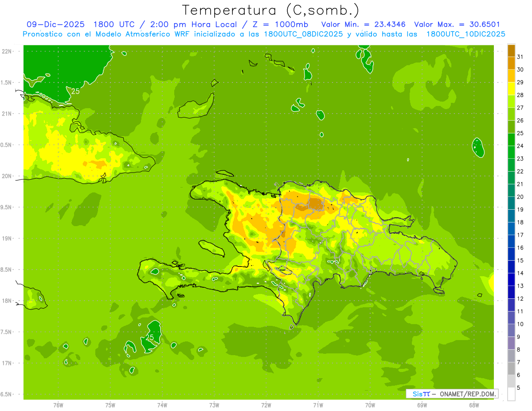Click the dark orange swatch above 31
The width and height of the screenshot is (532, 411).
pyautogui.click(x=511, y=50)
